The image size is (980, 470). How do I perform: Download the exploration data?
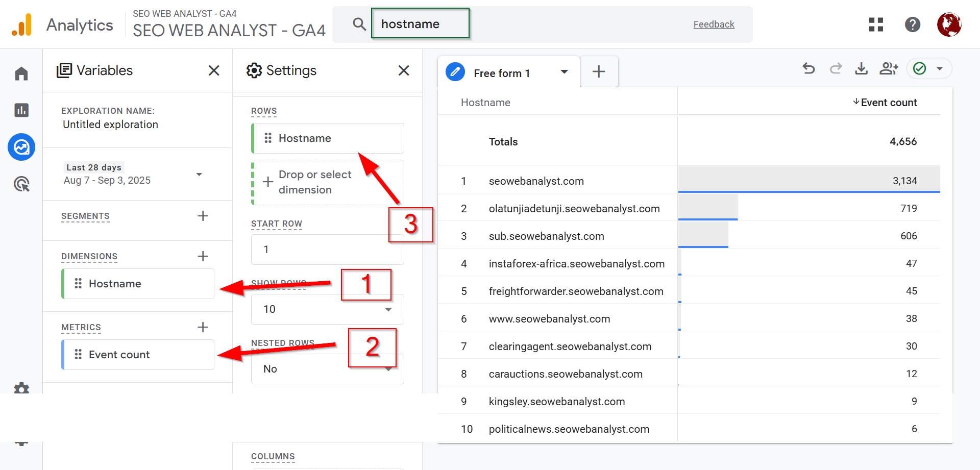pos(862,68)
